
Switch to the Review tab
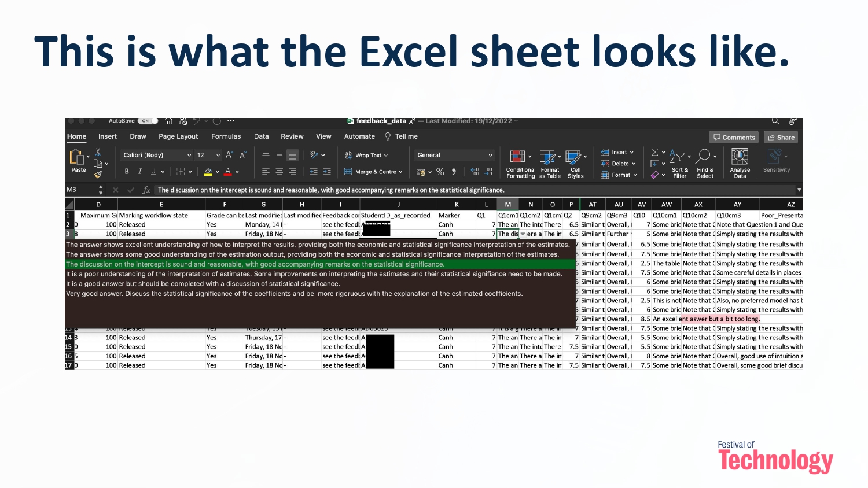(292, 136)
